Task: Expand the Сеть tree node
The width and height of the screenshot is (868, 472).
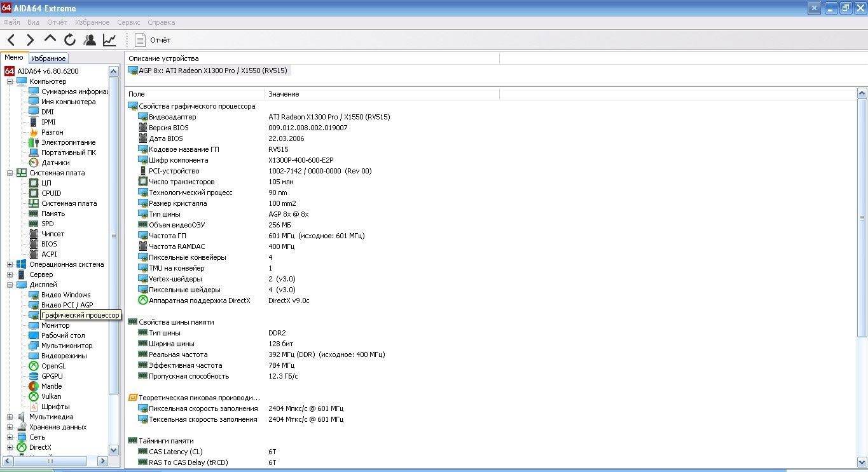Action: 10,437
